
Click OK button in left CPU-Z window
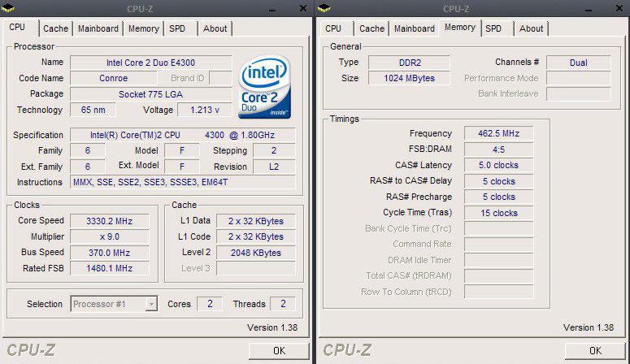pos(280,351)
